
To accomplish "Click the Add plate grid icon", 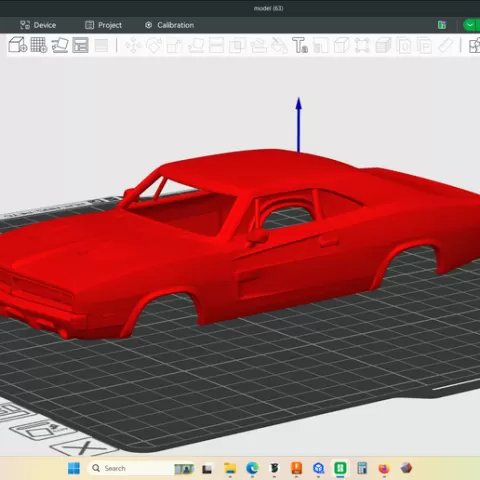I will tap(39, 45).
